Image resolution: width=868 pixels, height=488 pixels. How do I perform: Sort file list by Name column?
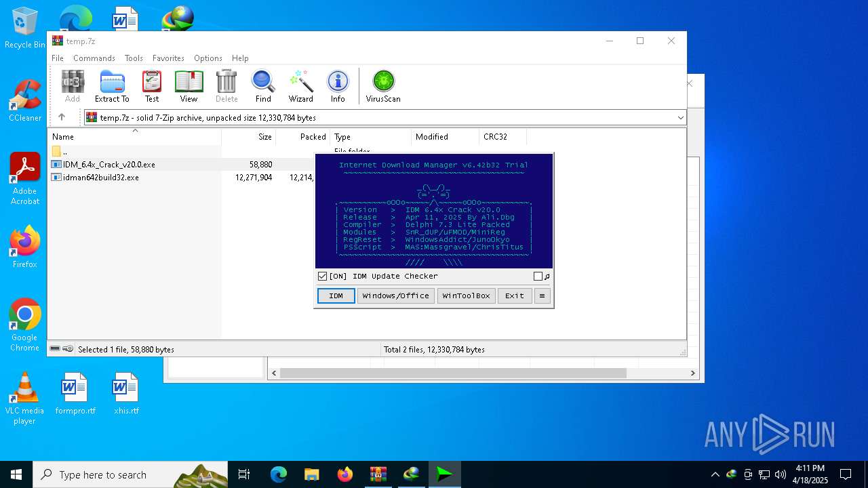[134, 137]
